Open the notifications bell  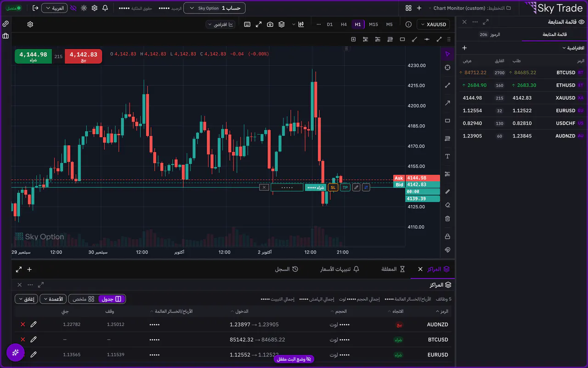pos(105,8)
